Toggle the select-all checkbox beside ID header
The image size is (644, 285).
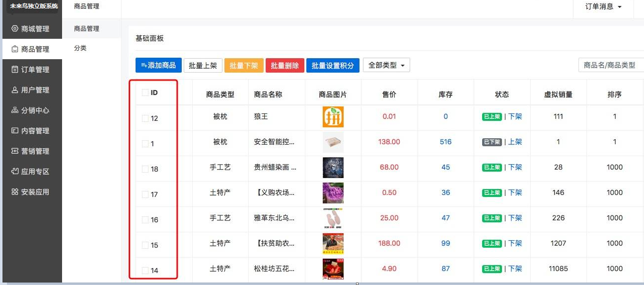tap(145, 93)
